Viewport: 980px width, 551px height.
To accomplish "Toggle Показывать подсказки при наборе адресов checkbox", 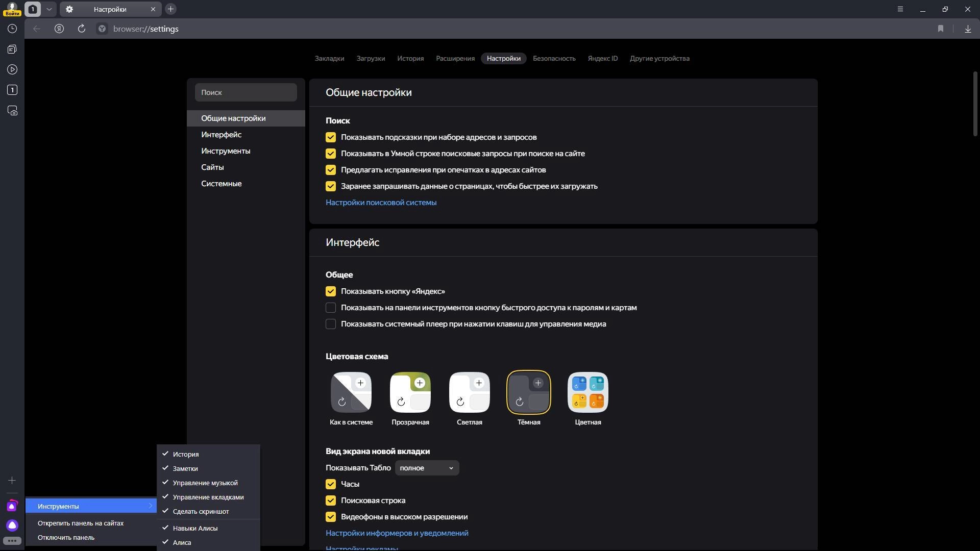I will tap(331, 137).
